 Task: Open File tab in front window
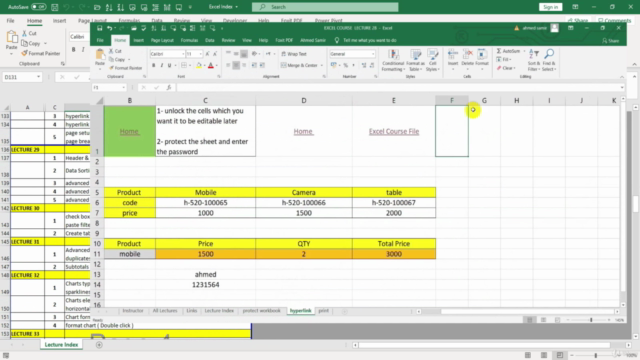point(100,40)
